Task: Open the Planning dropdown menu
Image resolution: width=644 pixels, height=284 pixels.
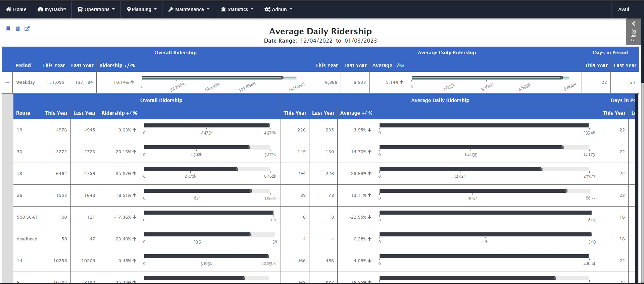Action: [x=141, y=9]
